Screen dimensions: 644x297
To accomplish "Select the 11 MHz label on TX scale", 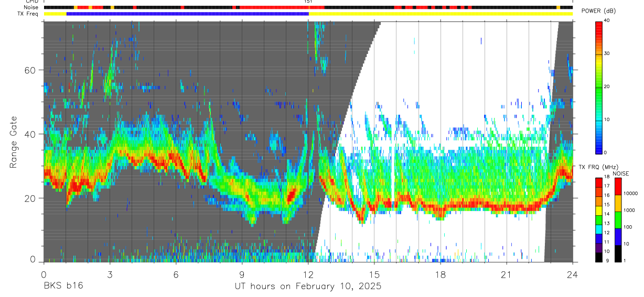I will [x=607, y=242].
